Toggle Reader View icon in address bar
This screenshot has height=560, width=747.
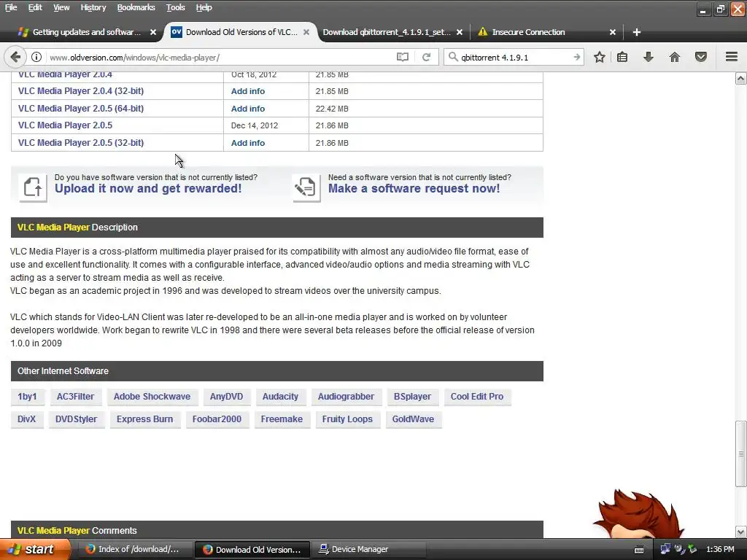(403, 57)
